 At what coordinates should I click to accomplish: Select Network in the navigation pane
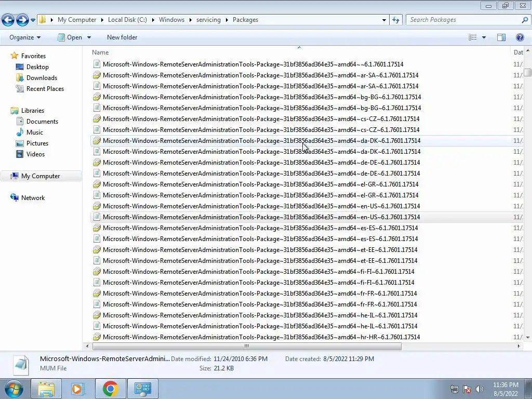[x=33, y=198]
